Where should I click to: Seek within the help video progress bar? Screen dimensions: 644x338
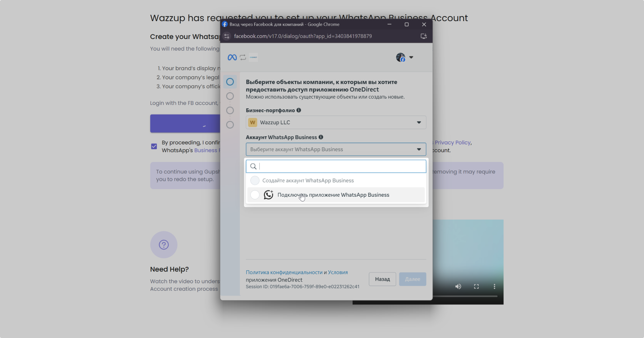464,296
